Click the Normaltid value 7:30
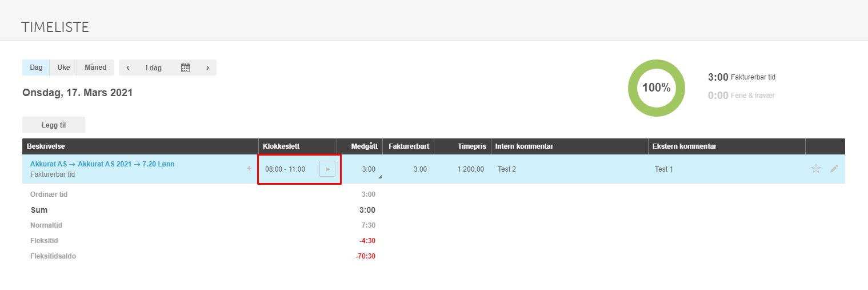Image resolution: width=868 pixels, height=290 pixels. pyautogui.click(x=369, y=225)
